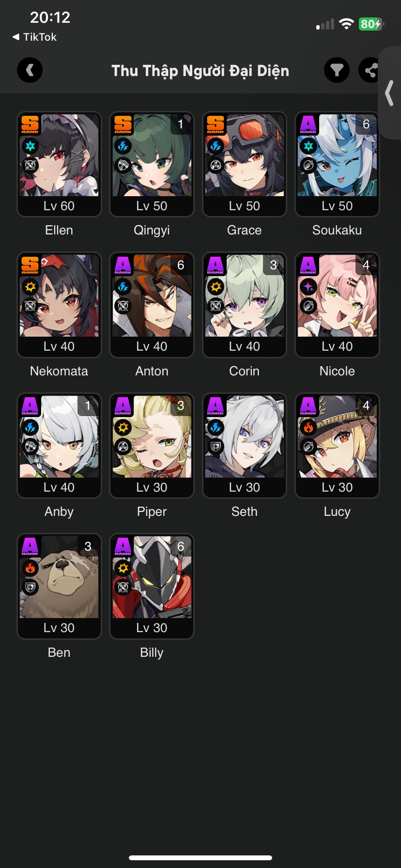Tap the back arrow button
This screenshot has height=868, width=401.
(30, 70)
